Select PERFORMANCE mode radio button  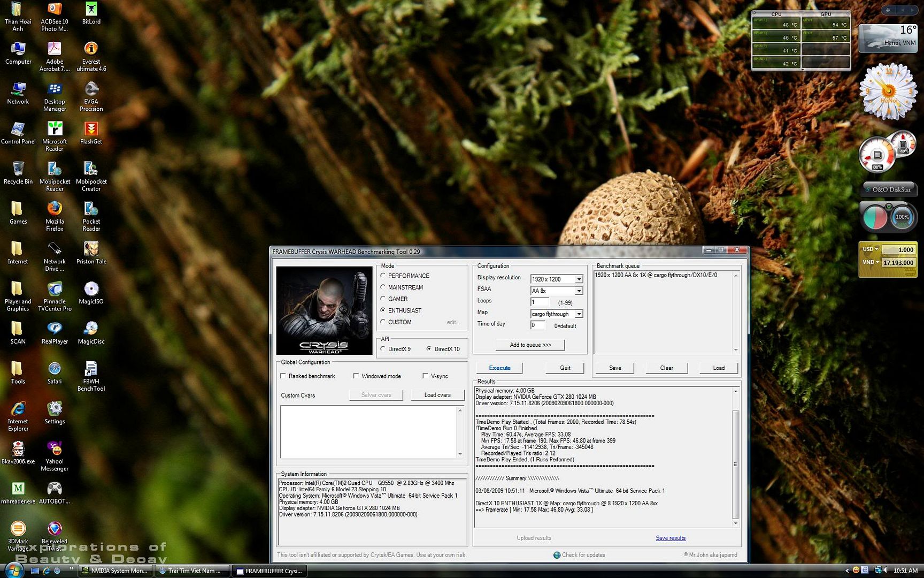tap(383, 276)
